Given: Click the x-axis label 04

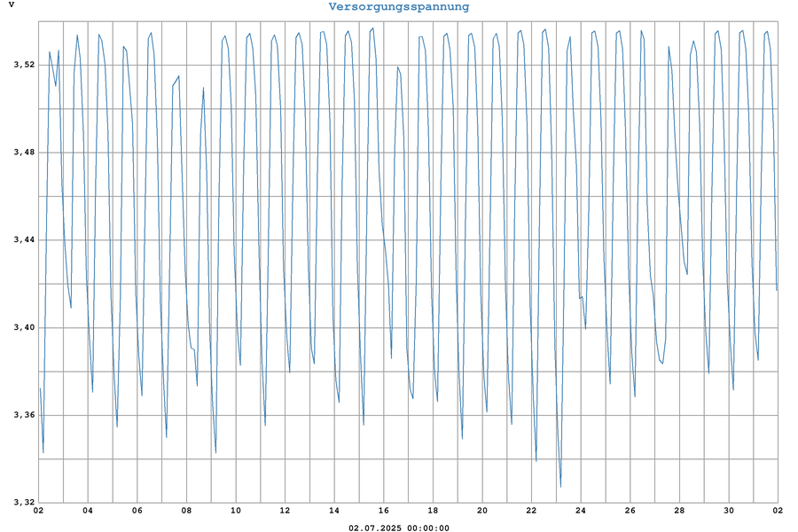Looking at the screenshot, I should pos(88,511).
